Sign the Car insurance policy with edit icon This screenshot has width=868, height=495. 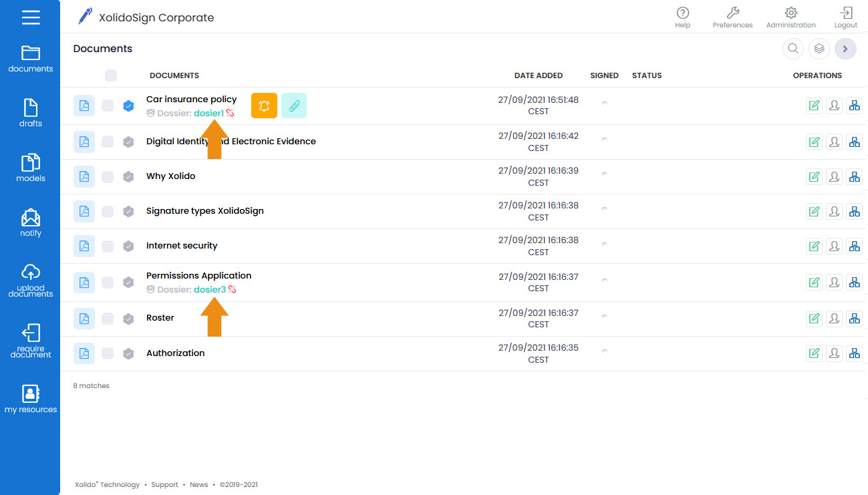[814, 106]
